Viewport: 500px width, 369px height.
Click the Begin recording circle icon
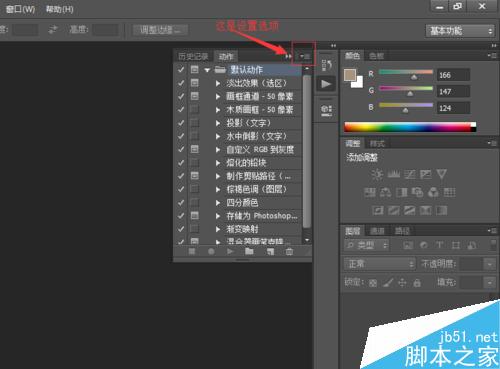(211, 251)
